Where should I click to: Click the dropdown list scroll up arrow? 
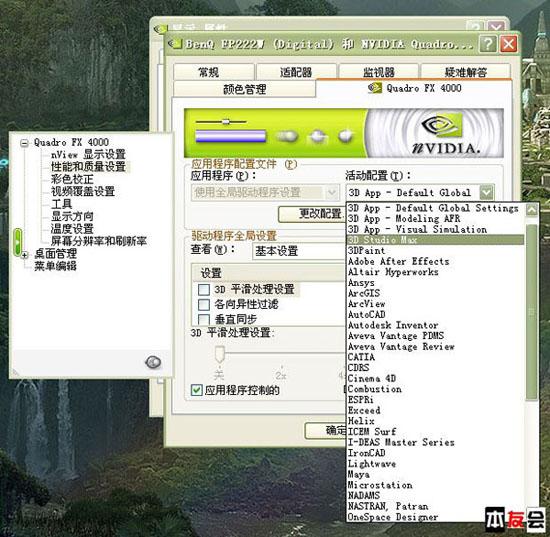(x=532, y=209)
